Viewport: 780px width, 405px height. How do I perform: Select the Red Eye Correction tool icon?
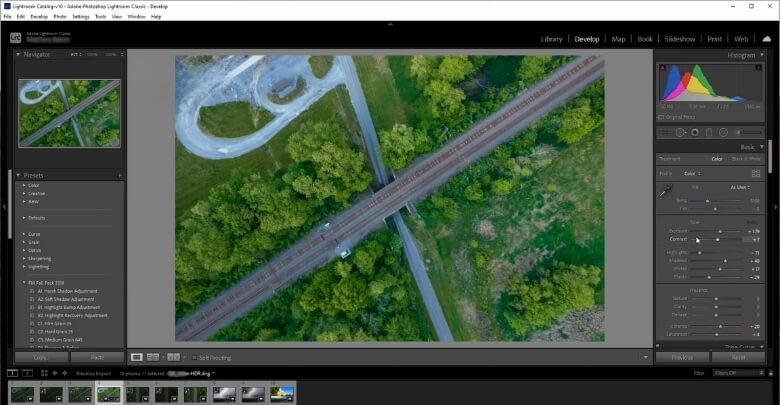(x=695, y=132)
